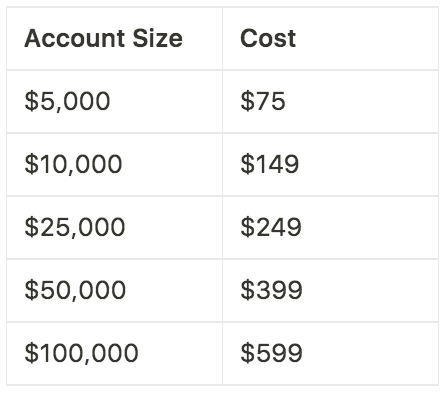Click the Account Size column header
The image size is (448, 398).
point(114,39)
